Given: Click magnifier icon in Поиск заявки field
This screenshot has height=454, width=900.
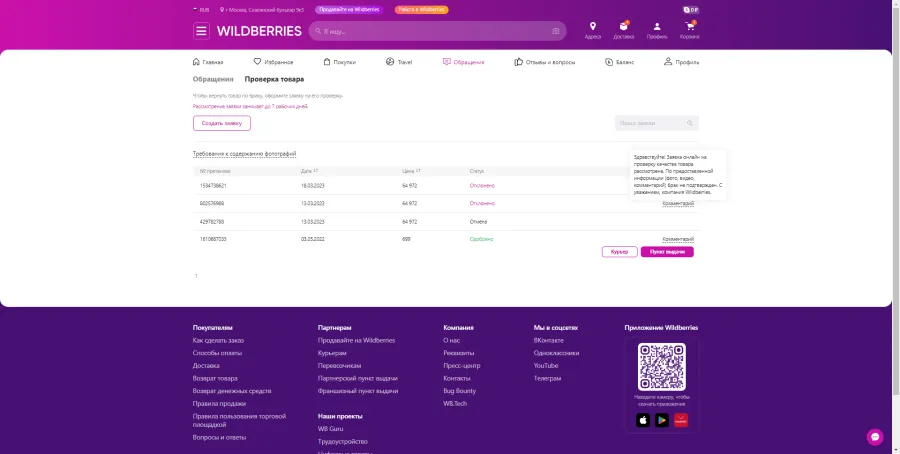Looking at the screenshot, I should tap(690, 123).
